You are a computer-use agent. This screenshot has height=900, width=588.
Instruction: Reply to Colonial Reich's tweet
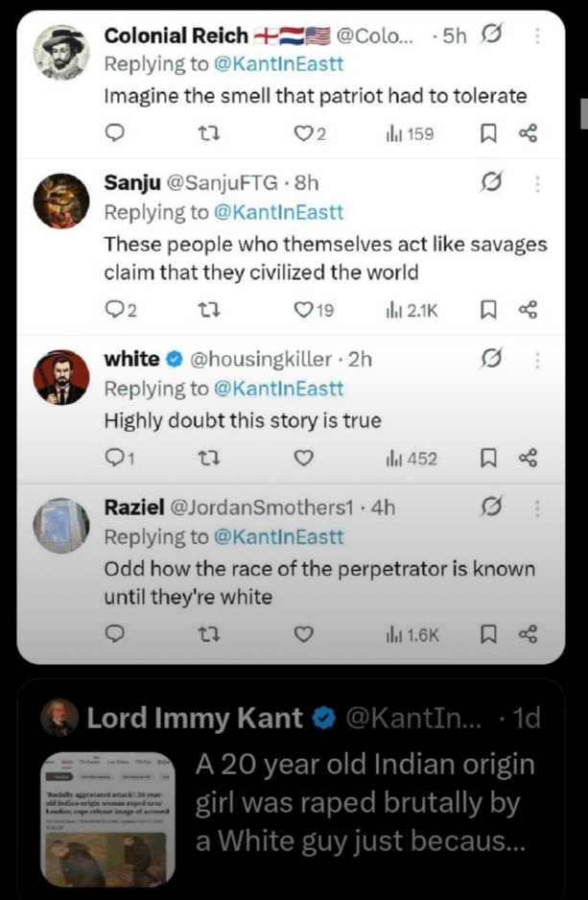[x=115, y=133]
